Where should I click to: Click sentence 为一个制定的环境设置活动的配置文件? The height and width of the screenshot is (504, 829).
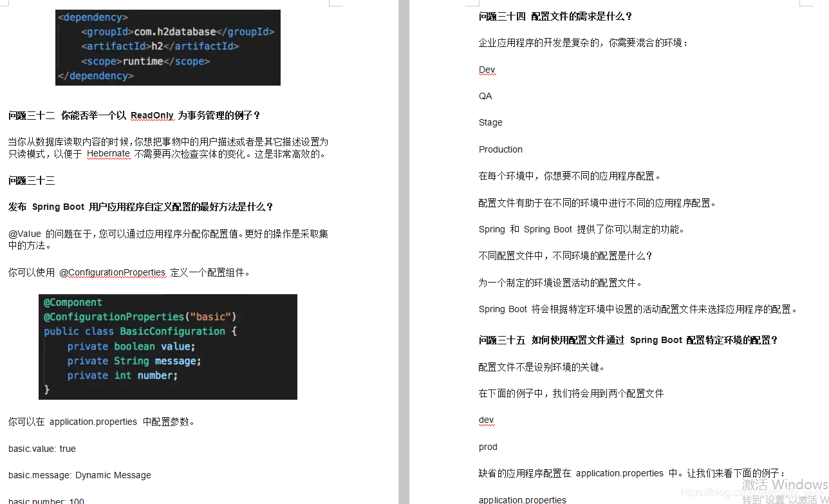tap(561, 283)
